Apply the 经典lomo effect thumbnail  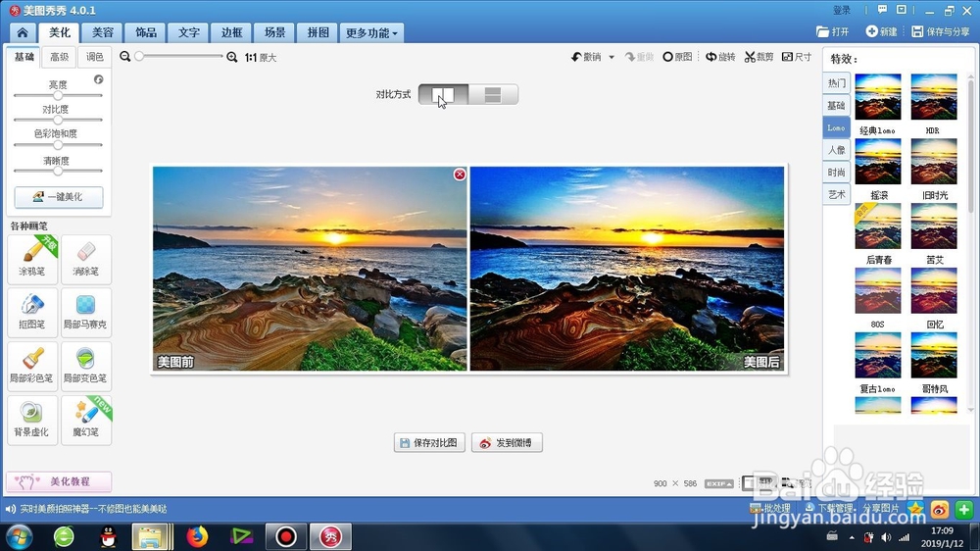tap(877, 97)
